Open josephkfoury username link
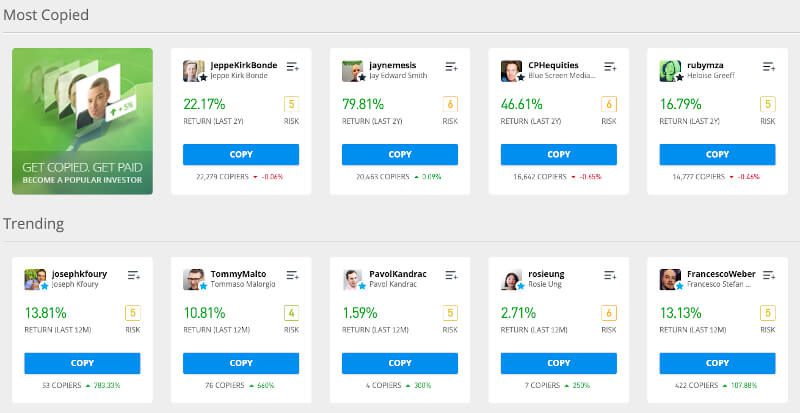The width and height of the screenshot is (800, 413). coord(80,274)
